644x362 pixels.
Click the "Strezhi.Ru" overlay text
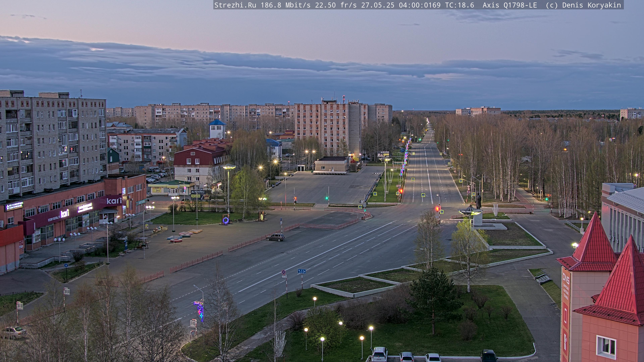pos(235,5)
